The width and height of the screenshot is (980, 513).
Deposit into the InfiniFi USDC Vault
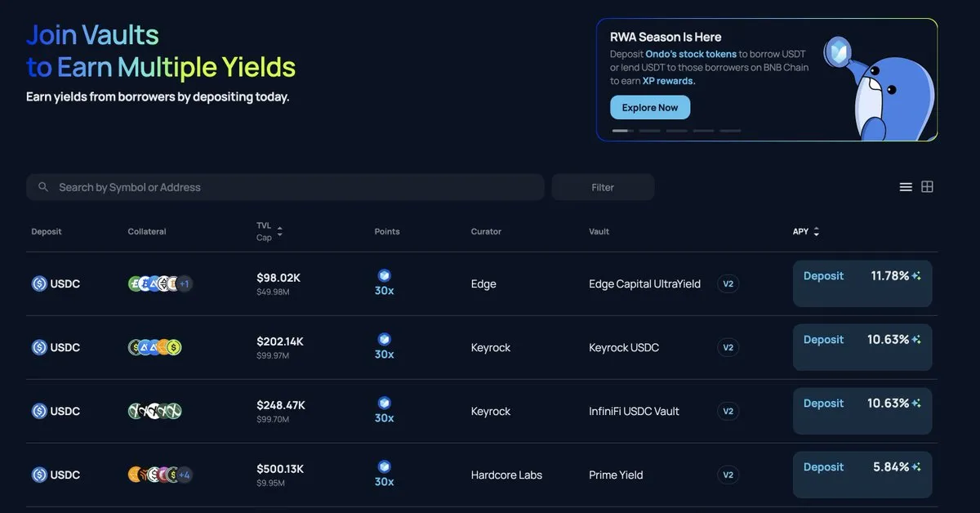pyautogui.click(x=823, y=404)
